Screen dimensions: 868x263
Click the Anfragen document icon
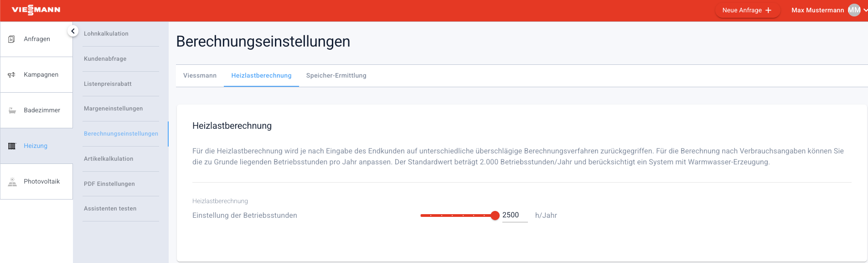tap(12, 39)
